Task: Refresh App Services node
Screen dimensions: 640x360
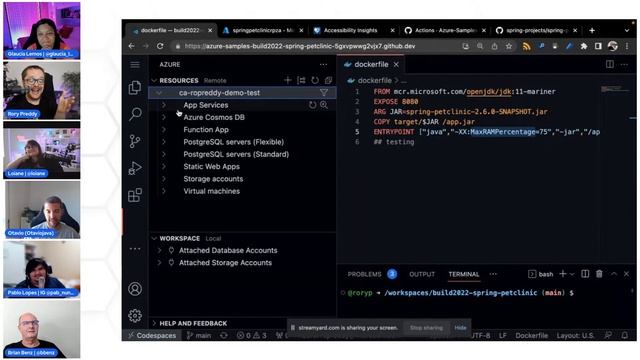Action: (313, 105)
